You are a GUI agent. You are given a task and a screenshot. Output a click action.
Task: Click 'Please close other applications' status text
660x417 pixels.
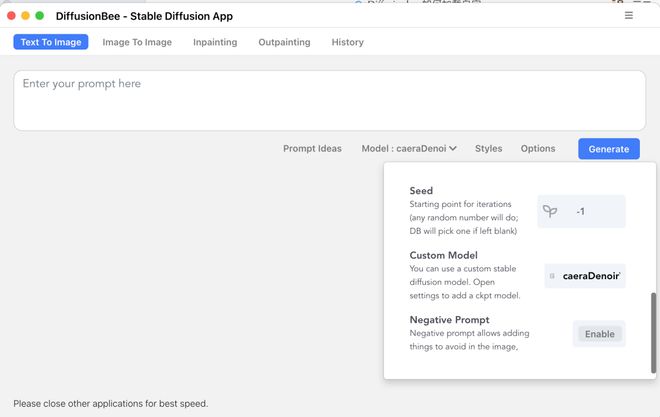tap(111, 404)
